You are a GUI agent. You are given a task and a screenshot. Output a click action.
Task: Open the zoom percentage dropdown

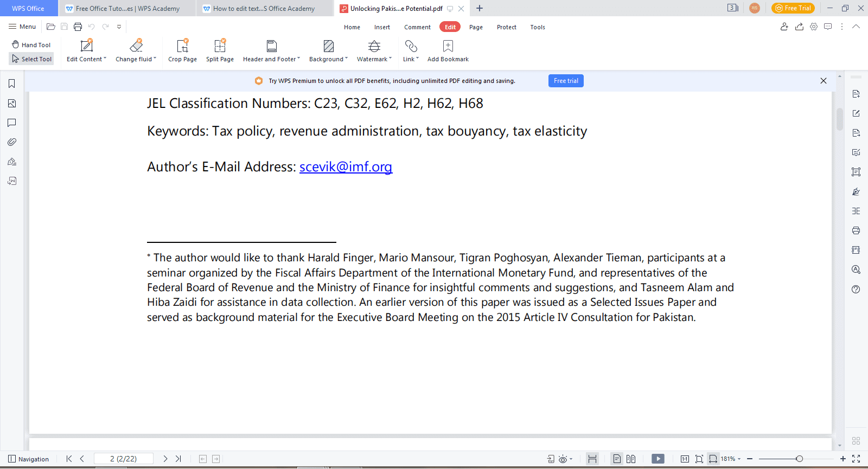730,459
